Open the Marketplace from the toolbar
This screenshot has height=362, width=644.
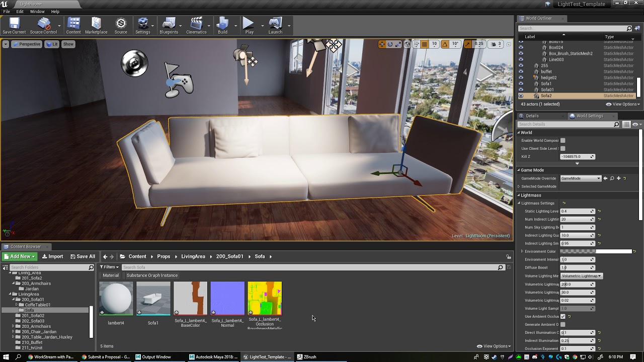(x=96, y=26)
